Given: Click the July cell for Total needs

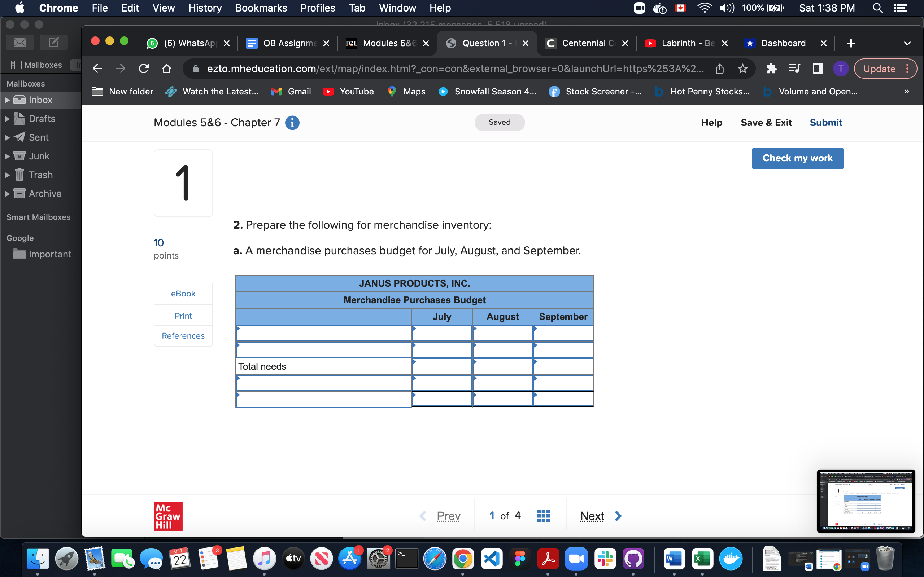Looking at the screenshot, I should click(x=442, y=366).
